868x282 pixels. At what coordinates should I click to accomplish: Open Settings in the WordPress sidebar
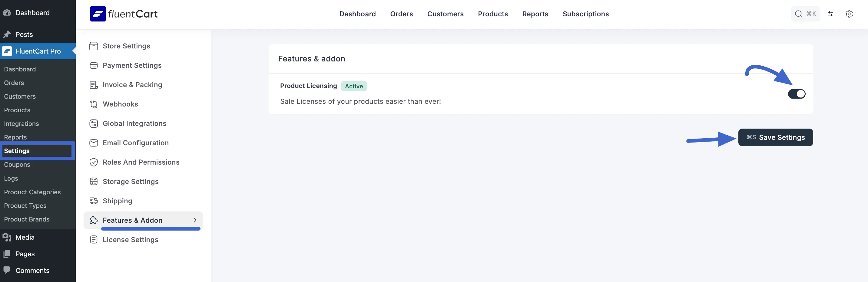17,151
